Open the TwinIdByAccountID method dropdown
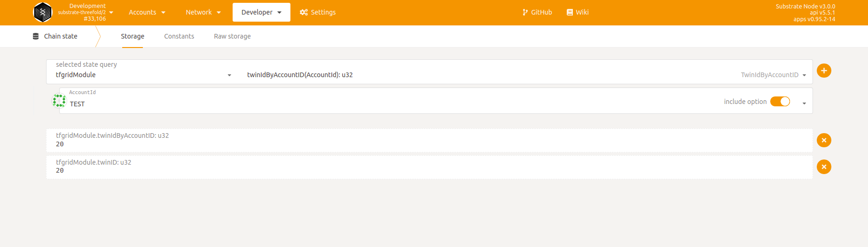Screen dimensions: 868x247 (x=773, y=75)
